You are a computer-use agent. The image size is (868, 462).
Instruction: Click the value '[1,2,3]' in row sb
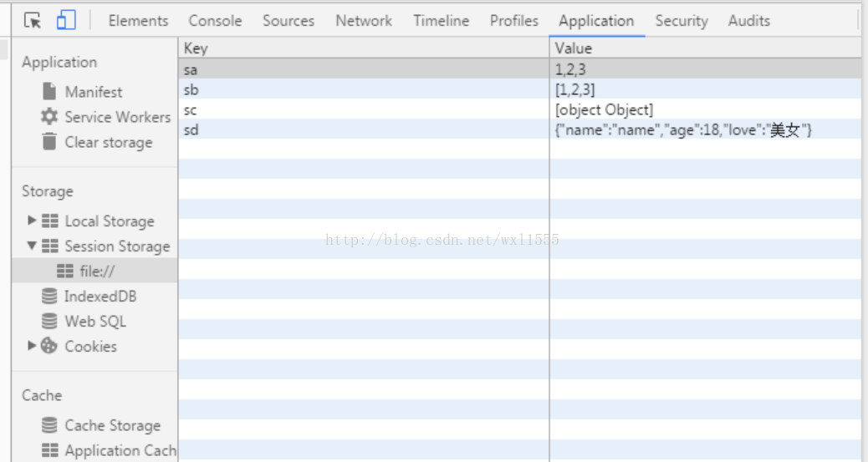[x=575, y=89]
